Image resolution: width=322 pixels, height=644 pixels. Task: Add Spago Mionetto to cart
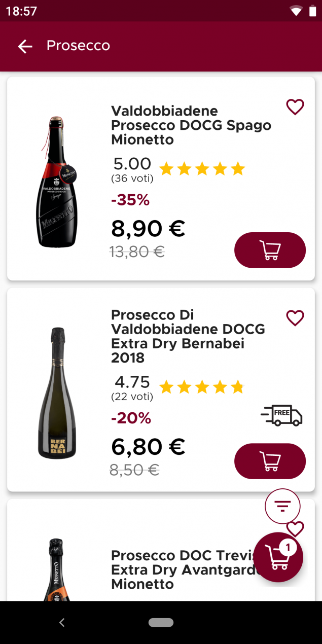click(x=270, y=250)
